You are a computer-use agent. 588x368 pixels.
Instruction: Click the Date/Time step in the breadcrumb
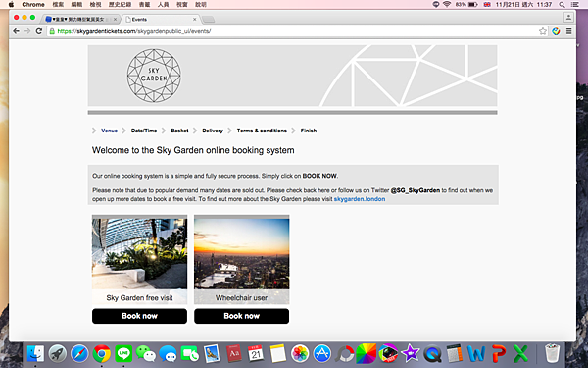pos(144,131)
